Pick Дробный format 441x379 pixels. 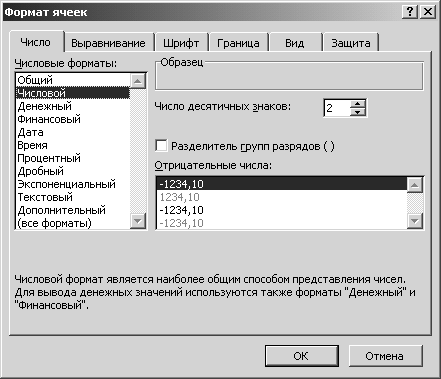click(73, 171)
